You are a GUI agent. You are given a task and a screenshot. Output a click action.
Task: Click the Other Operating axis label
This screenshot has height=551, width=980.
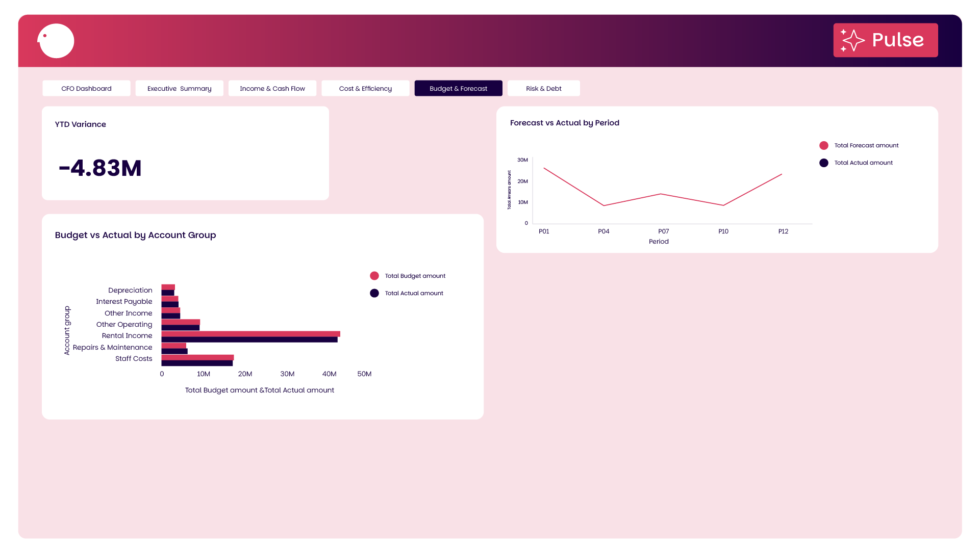click(x=124, y=325)
